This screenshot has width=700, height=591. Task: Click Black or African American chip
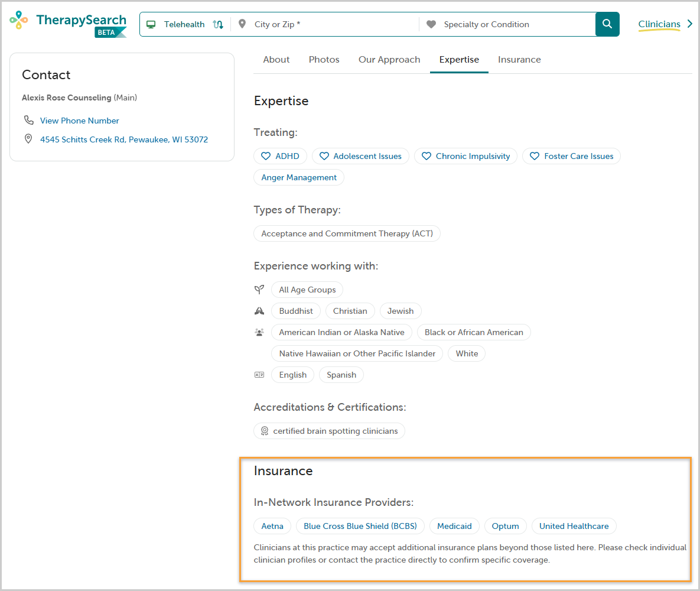[x=474, y=332]
